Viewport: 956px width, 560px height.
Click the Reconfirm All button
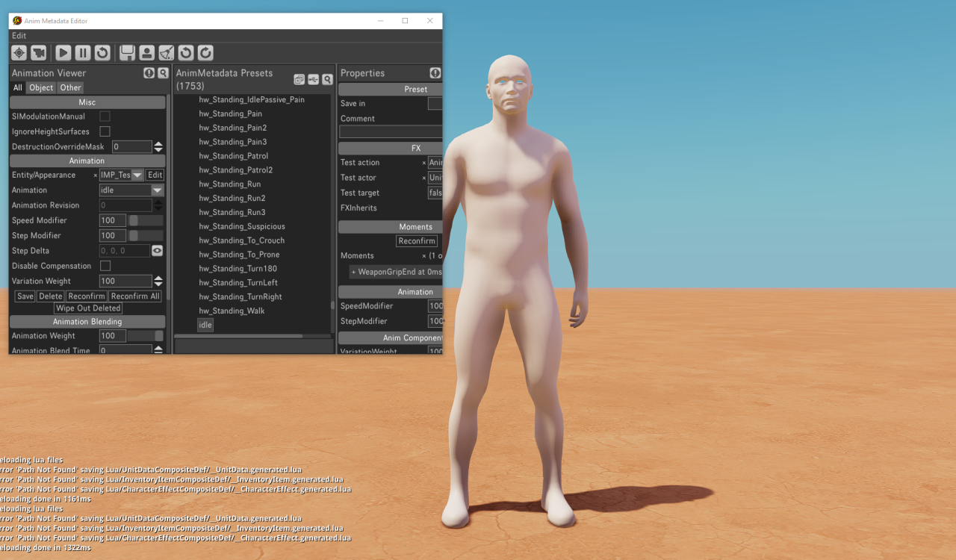coord(135,296)
